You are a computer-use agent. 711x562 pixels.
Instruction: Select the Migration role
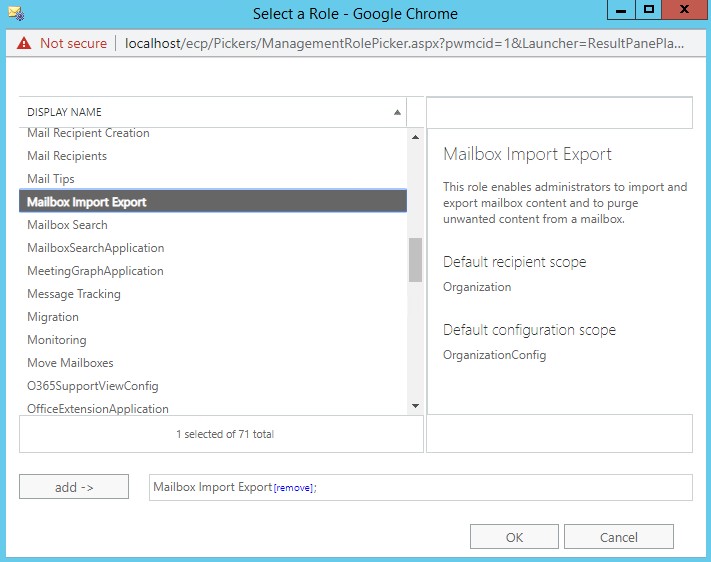click(53, 317)
